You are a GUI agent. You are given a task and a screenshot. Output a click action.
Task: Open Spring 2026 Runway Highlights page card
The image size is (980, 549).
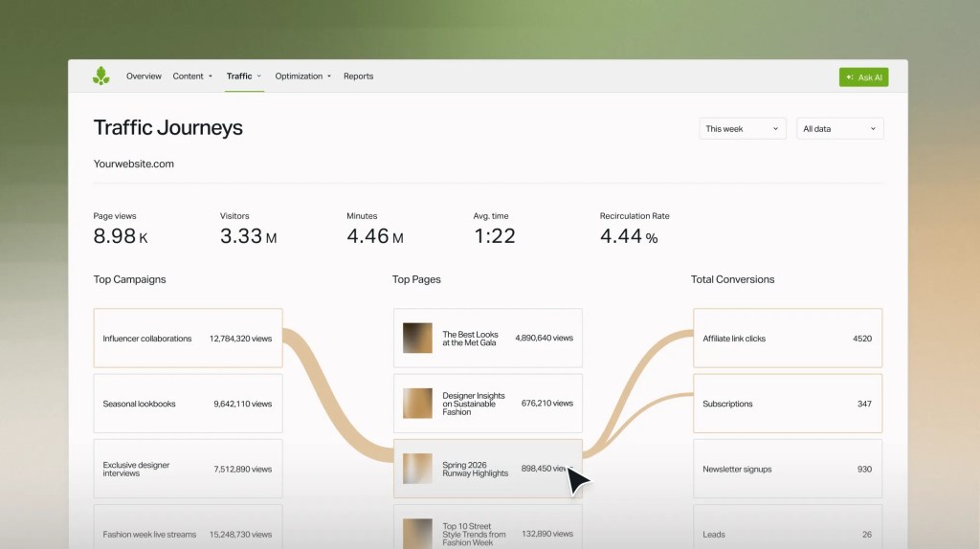tap(488, 469)
